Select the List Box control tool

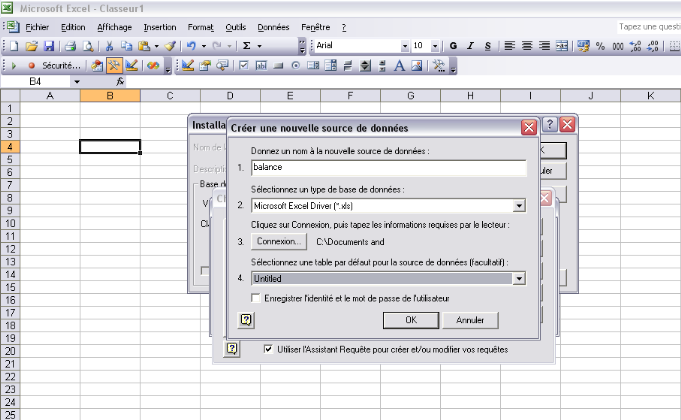(x=313, y=66)
